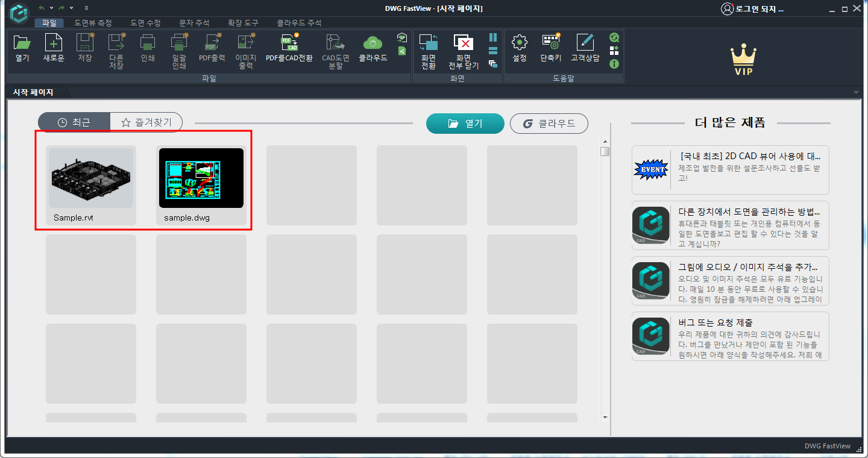Switch to the 즐겨찾기 favorites tab
Screen dimensions: 868x458
click(146, 122)
